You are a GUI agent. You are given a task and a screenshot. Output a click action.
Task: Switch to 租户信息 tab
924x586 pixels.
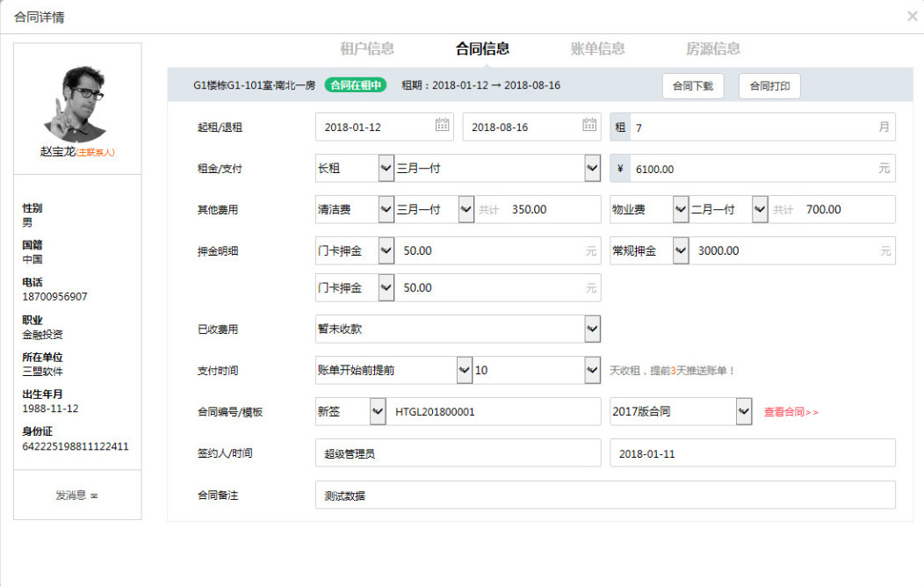pos(367,49)
